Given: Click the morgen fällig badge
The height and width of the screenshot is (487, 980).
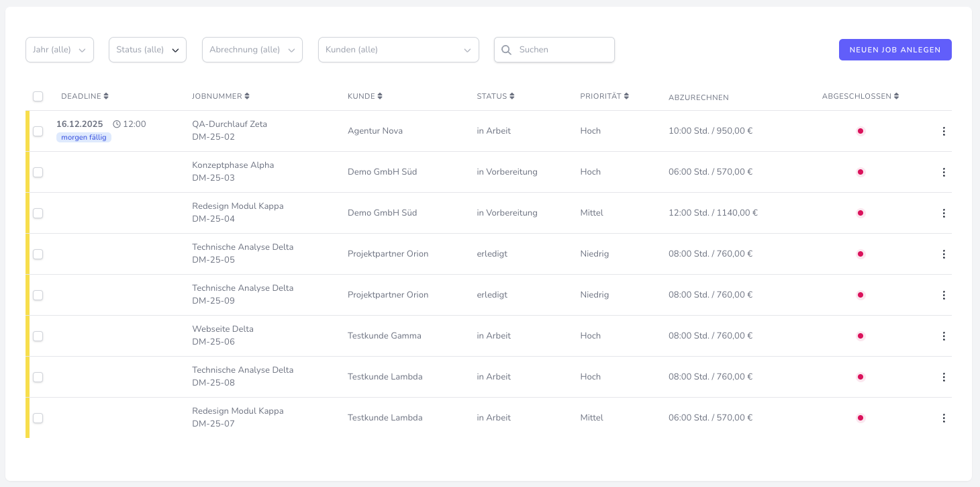Looking at the screenshot, I should 84,137.
